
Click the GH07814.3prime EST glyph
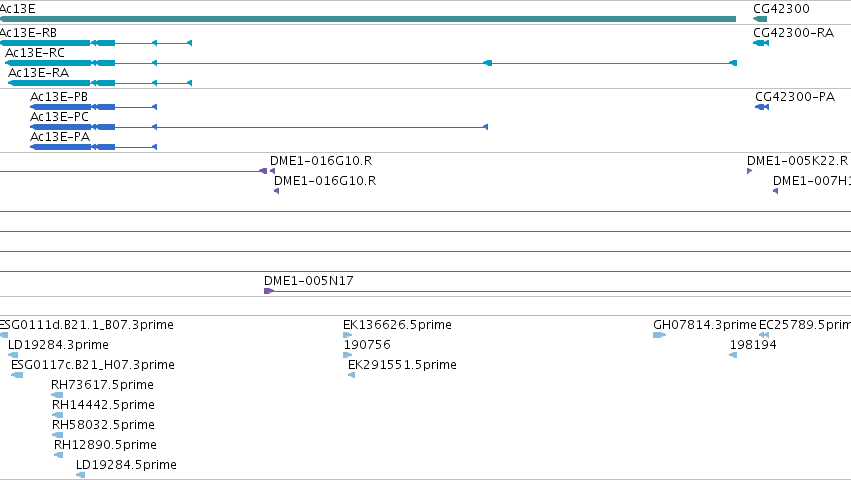pyautogui.click(x=659, y=335)
